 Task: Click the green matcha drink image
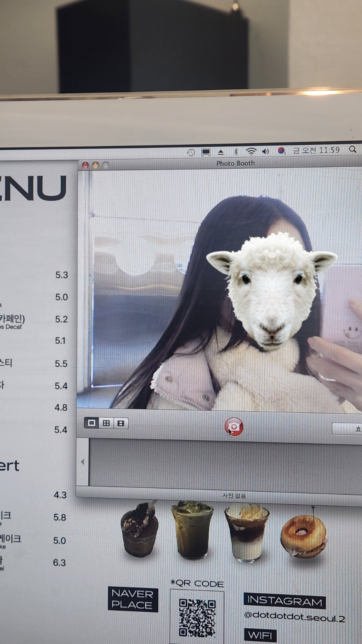192,530
